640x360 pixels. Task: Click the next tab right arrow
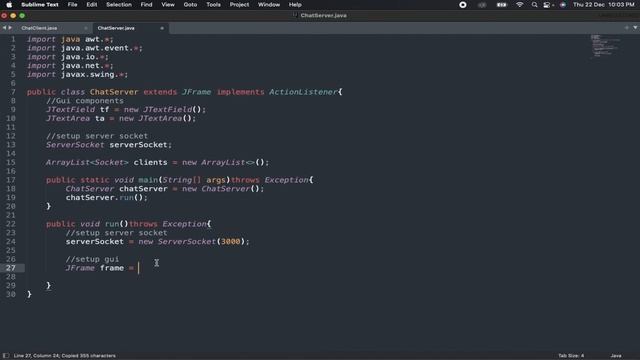(10, 28)
